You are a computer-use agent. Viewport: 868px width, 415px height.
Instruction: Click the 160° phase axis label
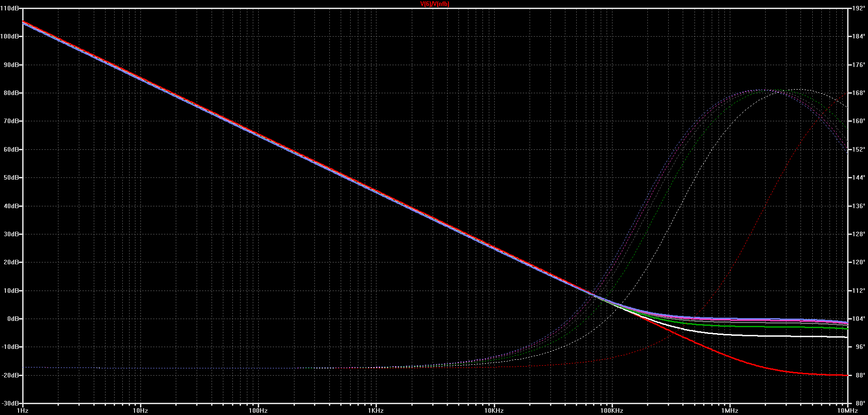coord(858,121)
